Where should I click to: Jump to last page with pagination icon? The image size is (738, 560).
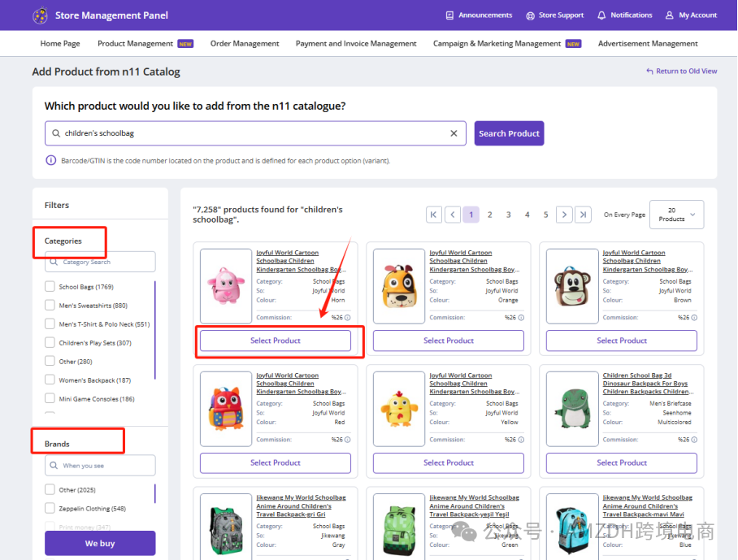(x=583, y=215)
